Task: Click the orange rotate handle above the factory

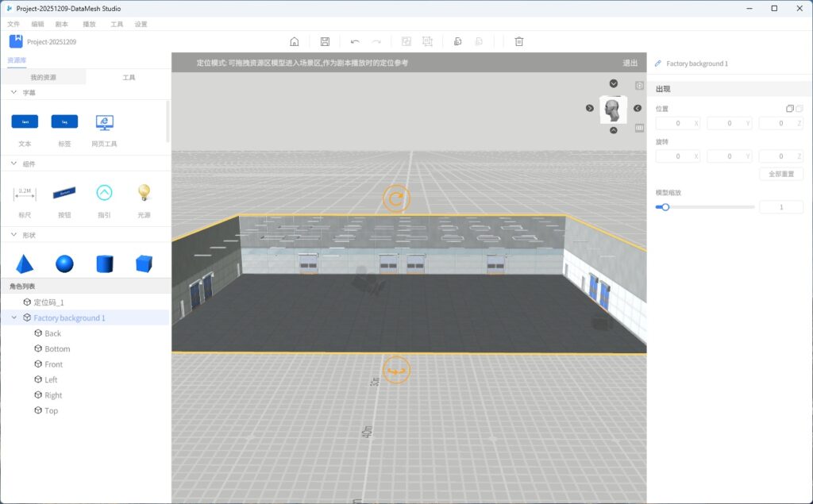Action: pos(396,198)
